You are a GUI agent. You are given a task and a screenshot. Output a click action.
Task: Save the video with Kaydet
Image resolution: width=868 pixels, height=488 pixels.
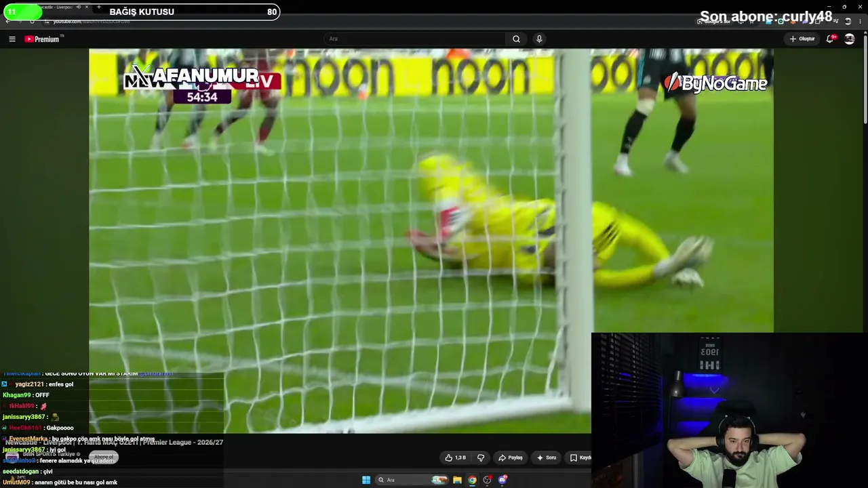pos(580,457)
